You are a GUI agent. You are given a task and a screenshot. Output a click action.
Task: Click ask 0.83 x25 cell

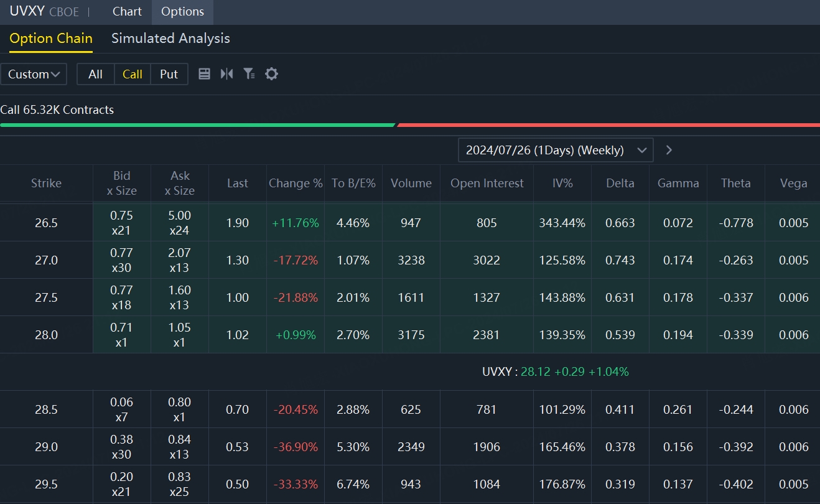pyautogui.click(x=180, y=484)
